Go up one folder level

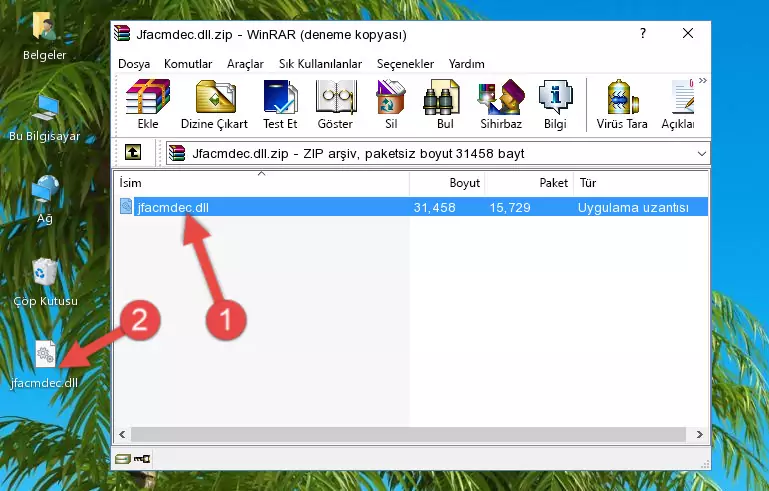(x=133, y=153)
